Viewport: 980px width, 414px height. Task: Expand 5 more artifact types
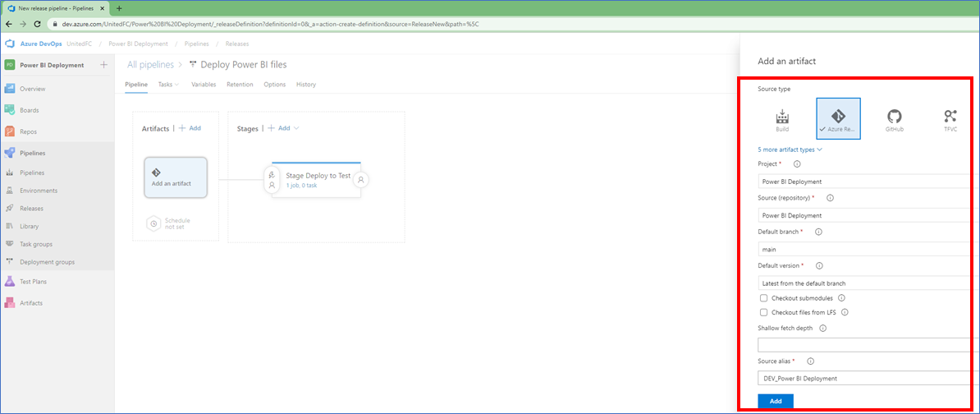point(790,149)
